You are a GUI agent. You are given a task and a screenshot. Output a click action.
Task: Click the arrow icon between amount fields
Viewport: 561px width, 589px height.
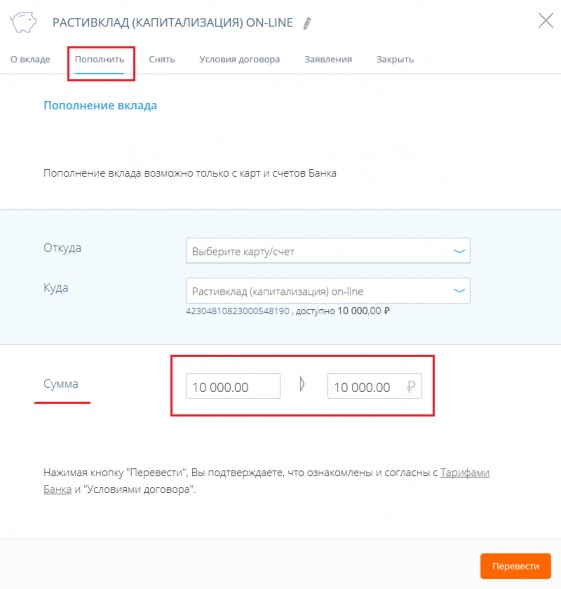coord(302,385)
